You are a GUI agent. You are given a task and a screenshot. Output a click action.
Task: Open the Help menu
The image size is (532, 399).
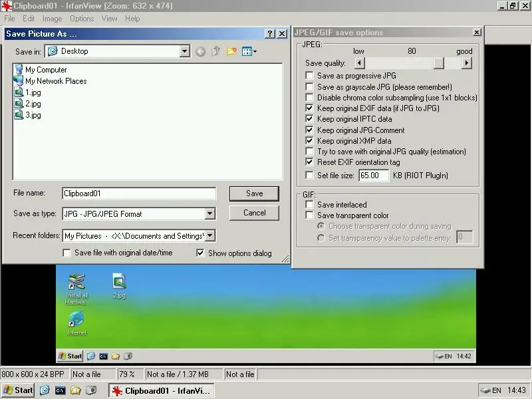click(x=132, y=19)
